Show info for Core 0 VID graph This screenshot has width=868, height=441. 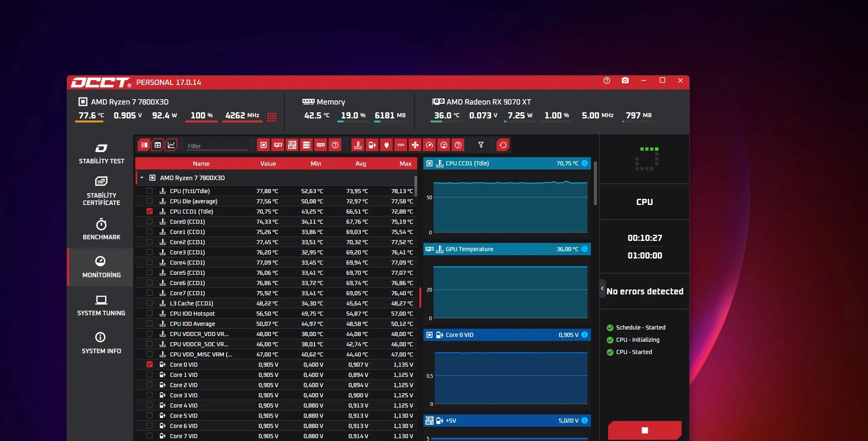point(585,335)
